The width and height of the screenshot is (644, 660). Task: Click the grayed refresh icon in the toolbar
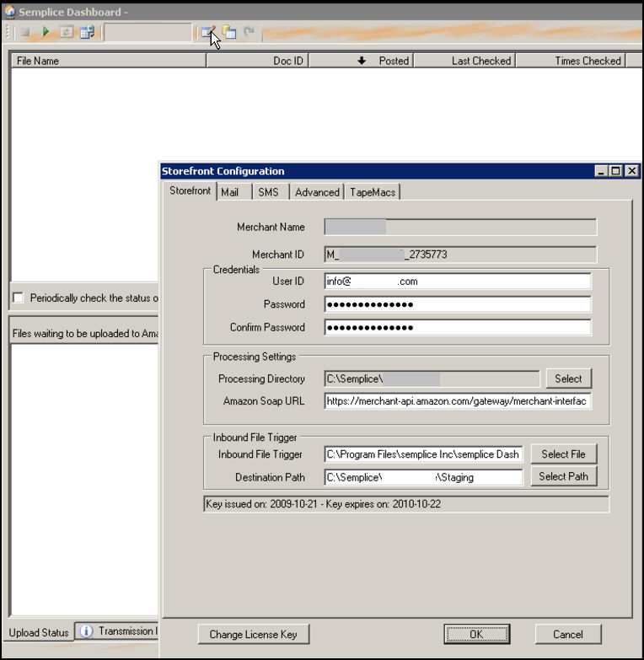click(66, 32)
